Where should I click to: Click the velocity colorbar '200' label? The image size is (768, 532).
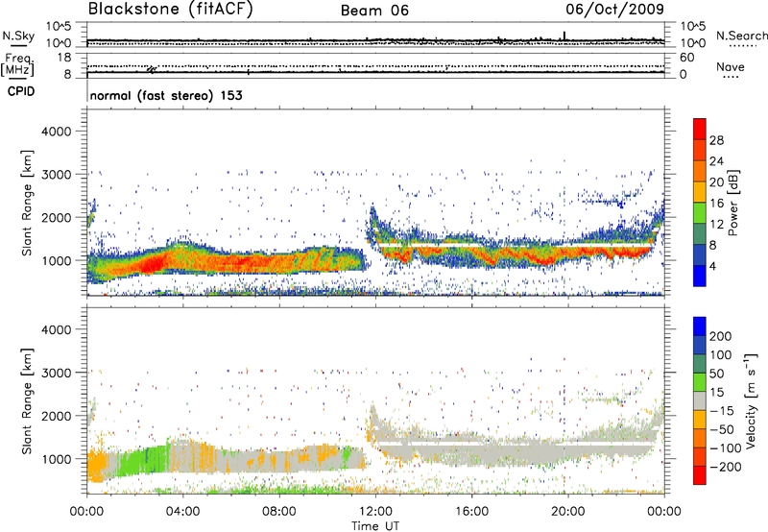[721, 336]
